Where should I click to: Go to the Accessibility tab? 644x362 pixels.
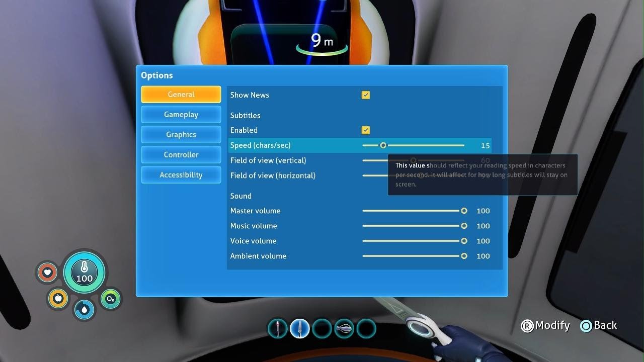coord(181,175)
